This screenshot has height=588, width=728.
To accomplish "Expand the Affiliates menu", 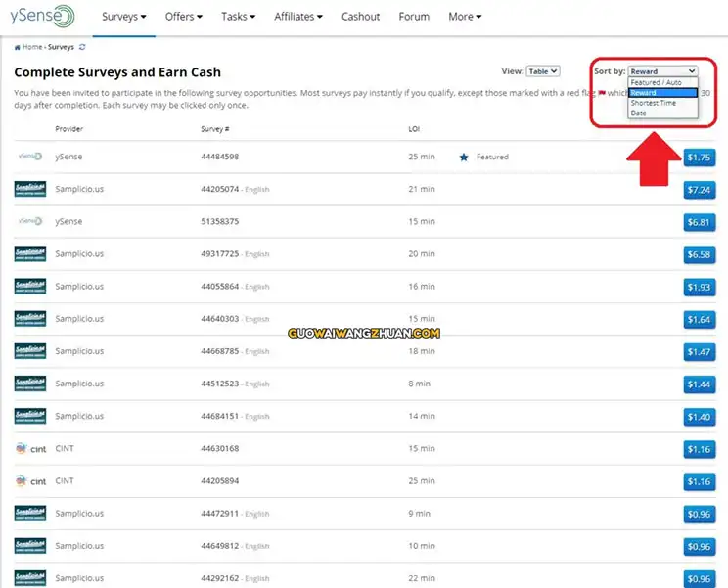I will click(298, 17).
